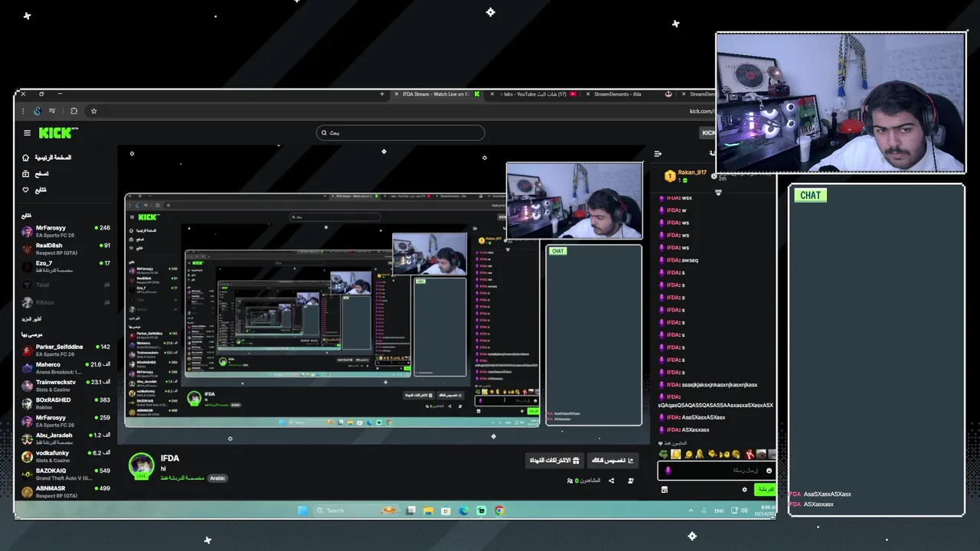Click the Arabic language tag

coord(217,478)
